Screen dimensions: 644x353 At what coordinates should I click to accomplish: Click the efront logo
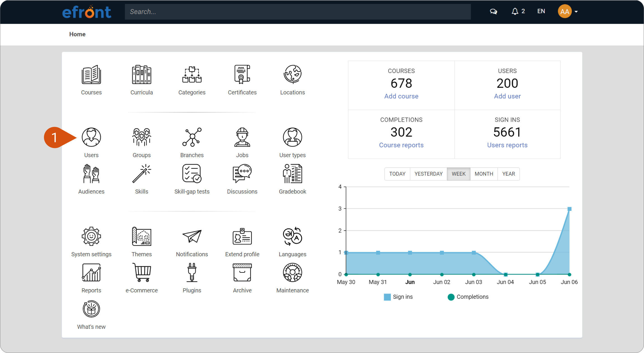[x=87, y=12]
